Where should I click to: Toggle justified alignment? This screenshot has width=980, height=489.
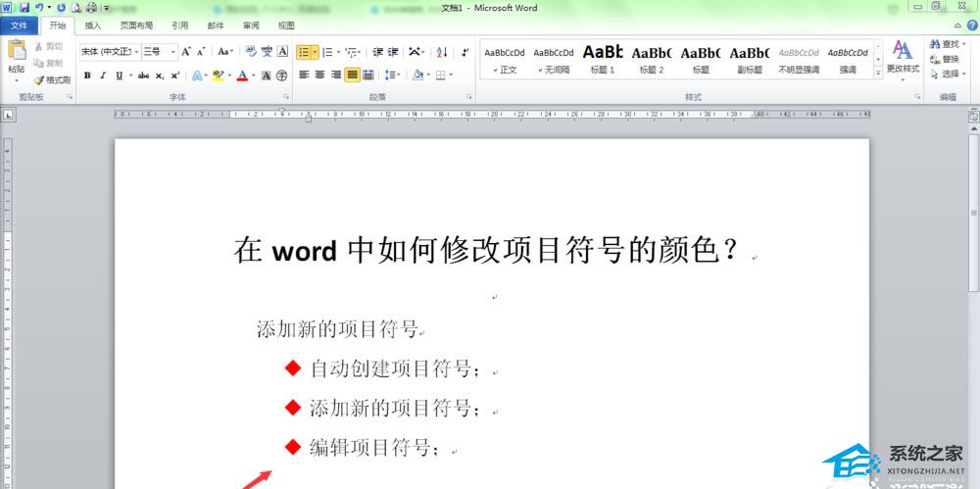pos(352,75)
